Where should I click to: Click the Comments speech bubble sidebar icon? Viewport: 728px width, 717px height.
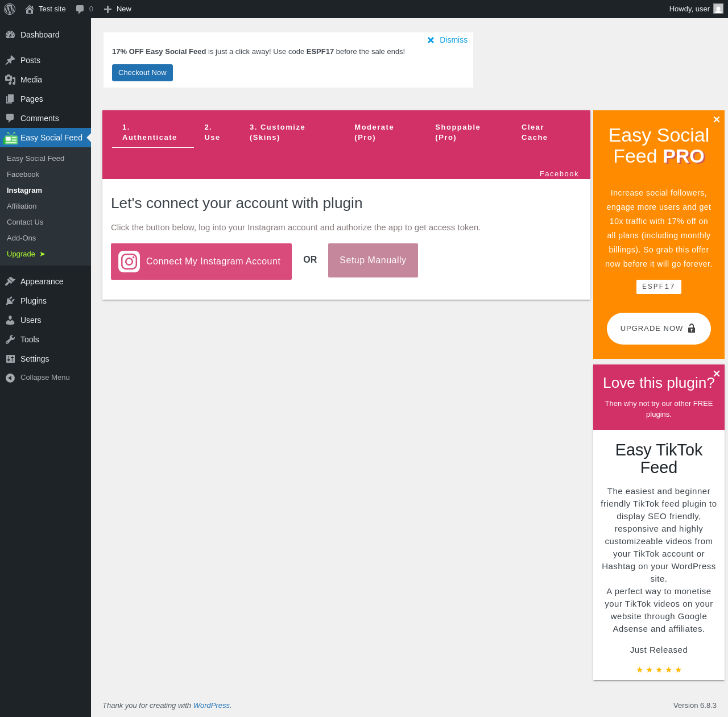tap(10, 118)
